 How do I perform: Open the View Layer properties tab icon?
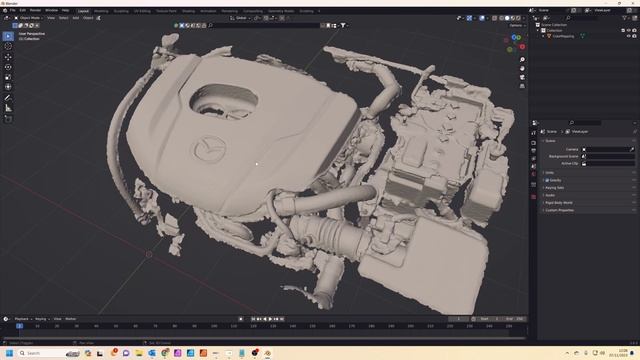point(533,159)
